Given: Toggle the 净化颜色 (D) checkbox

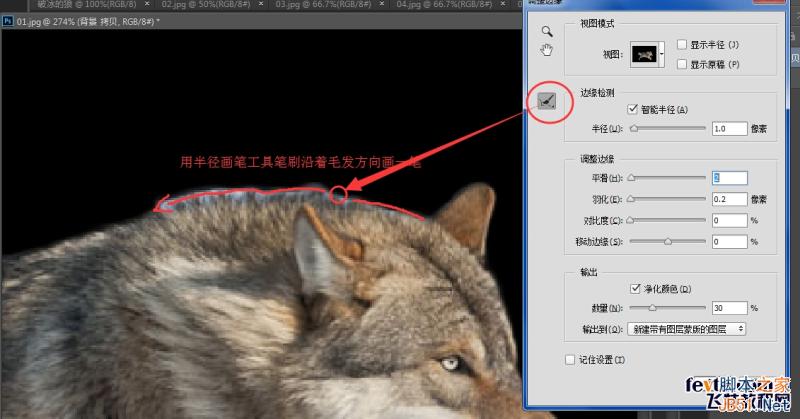Looking at the screenshot, I should 635,288.
